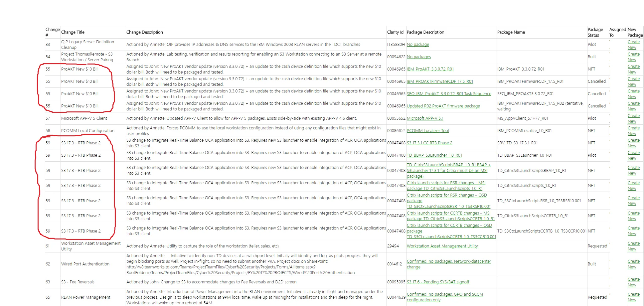This screenshot has height=306, width=644.
Task: Click Create New in Wired Port Authentication row
Action: point(633,264)
